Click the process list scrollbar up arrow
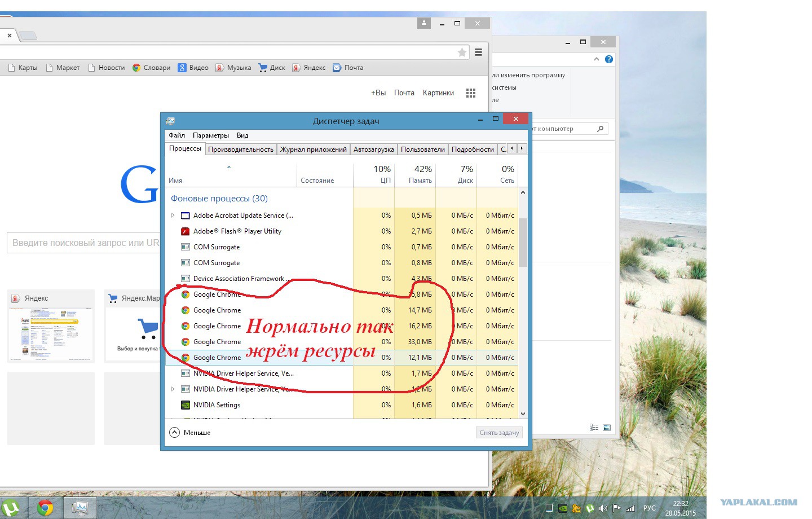The width and height of the screenshot is (812, 519). pyautogui.click(x=523, y=192)
